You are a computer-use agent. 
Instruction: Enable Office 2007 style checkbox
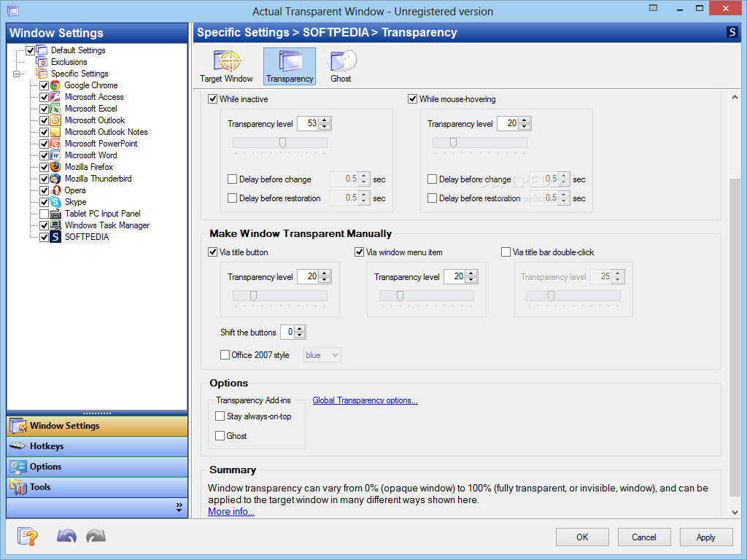225,355
